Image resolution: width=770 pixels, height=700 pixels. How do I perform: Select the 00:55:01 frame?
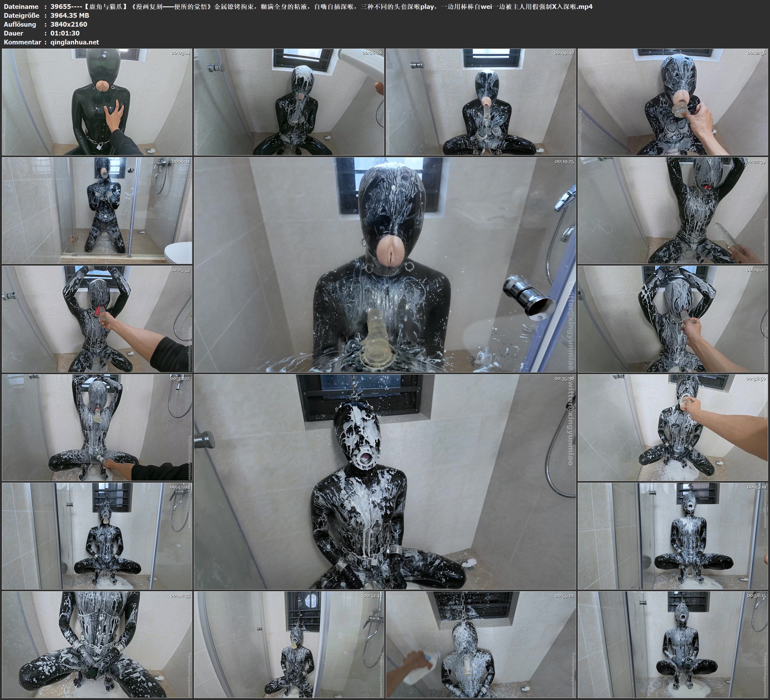click(481, 644)
